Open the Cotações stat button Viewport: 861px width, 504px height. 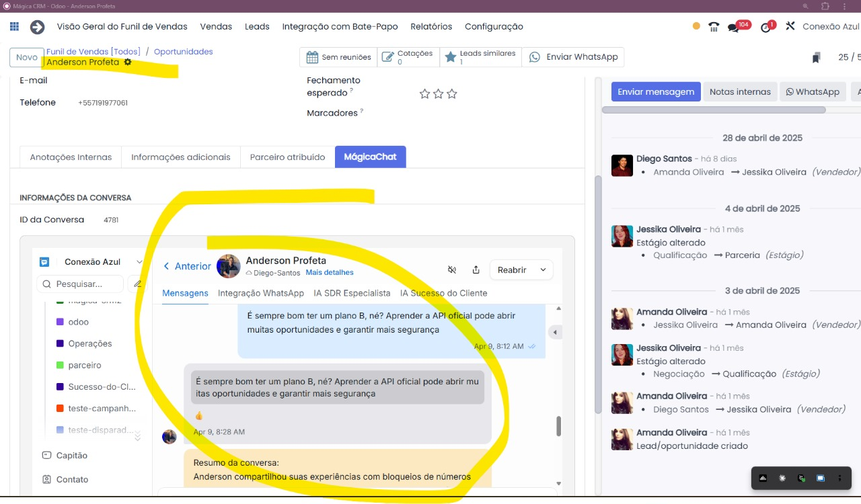[x=408, y=57]
